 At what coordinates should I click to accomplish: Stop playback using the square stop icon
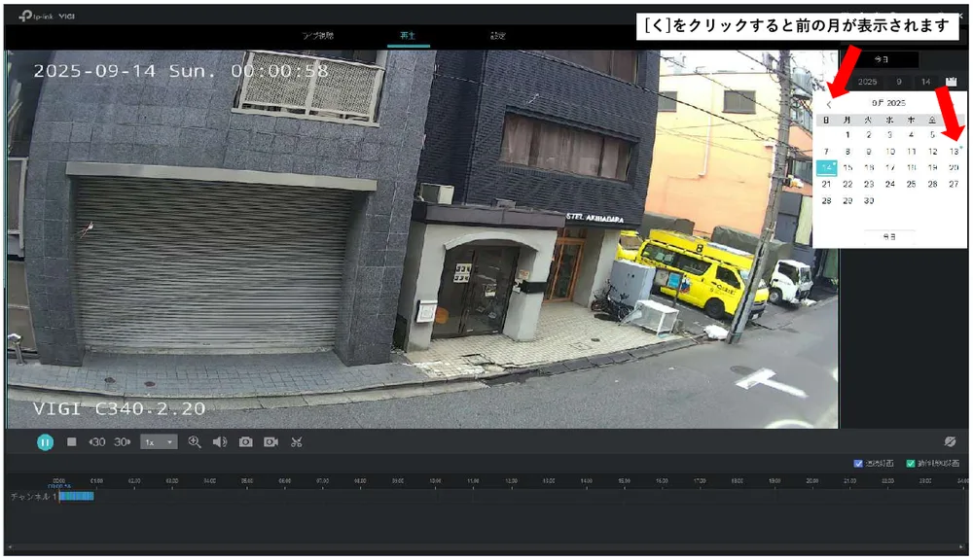pos(71,442)
